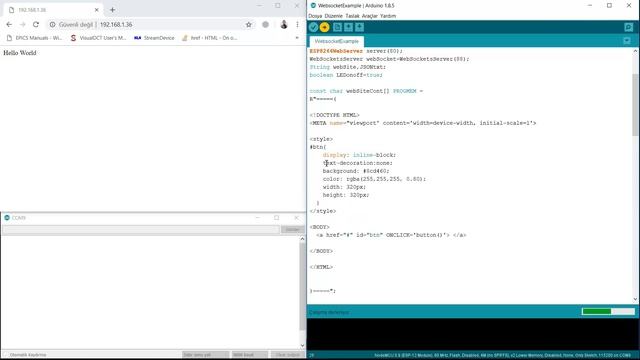Open a new Chrome tab with plus
This screenshot has width=640, height=360.
(x=112, y=10)
